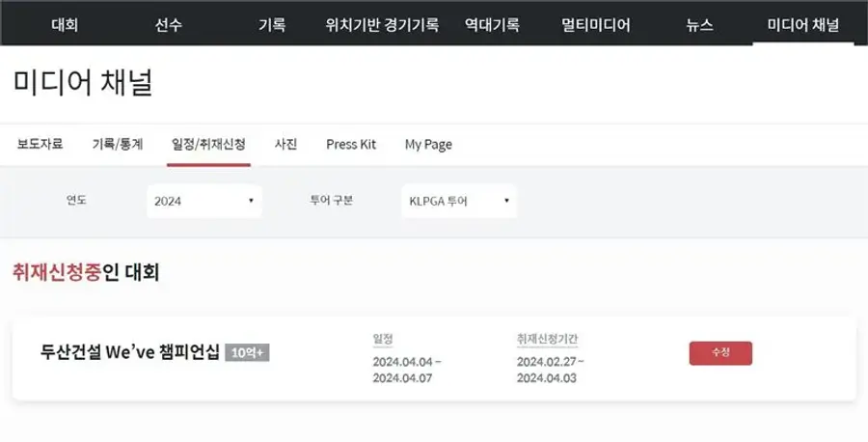Go to the My Page tab

coord(428,145)
